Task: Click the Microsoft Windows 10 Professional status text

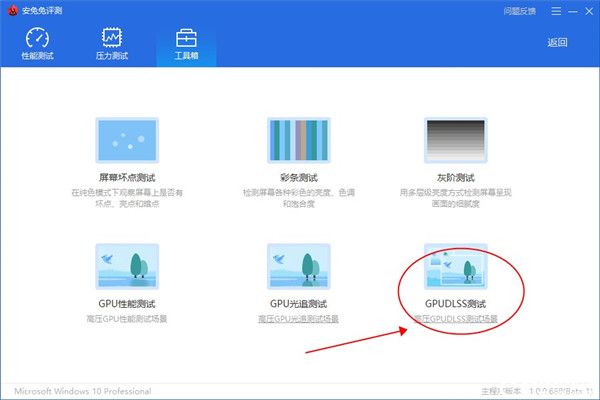Action: (x=83, y=391)
